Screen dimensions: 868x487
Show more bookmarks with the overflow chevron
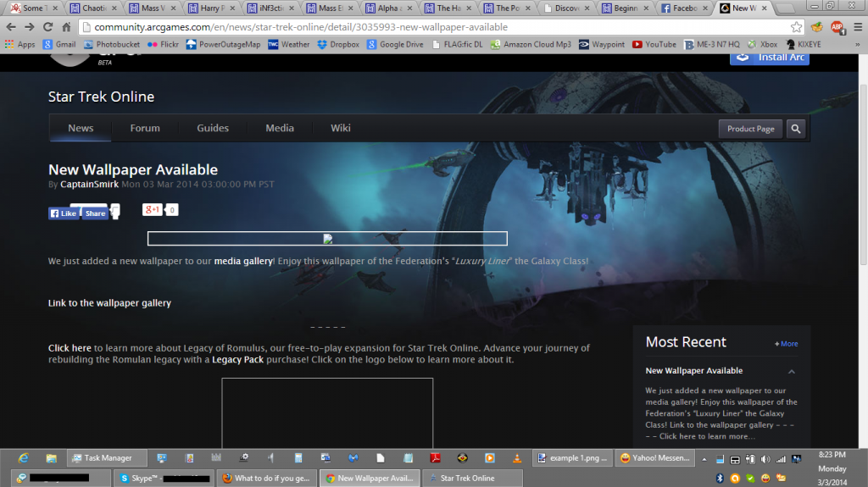858,44
